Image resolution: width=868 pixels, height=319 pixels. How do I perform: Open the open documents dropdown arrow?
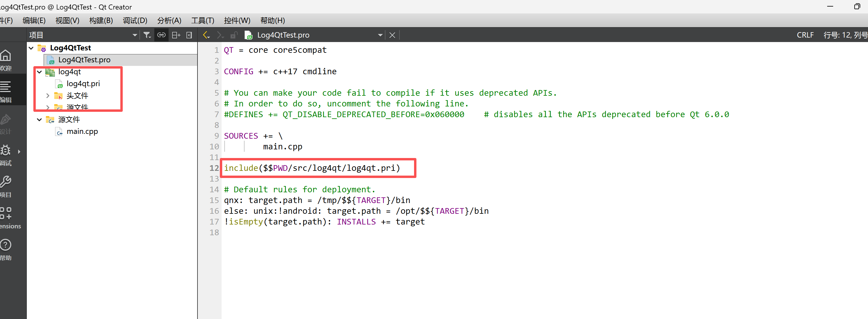click(x=380, y=35)
